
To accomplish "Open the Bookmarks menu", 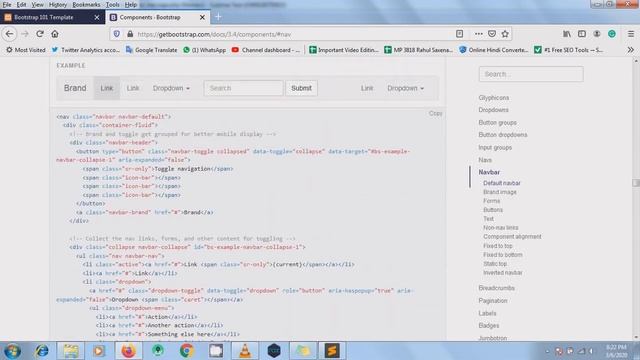I will [x=86, y=4].
